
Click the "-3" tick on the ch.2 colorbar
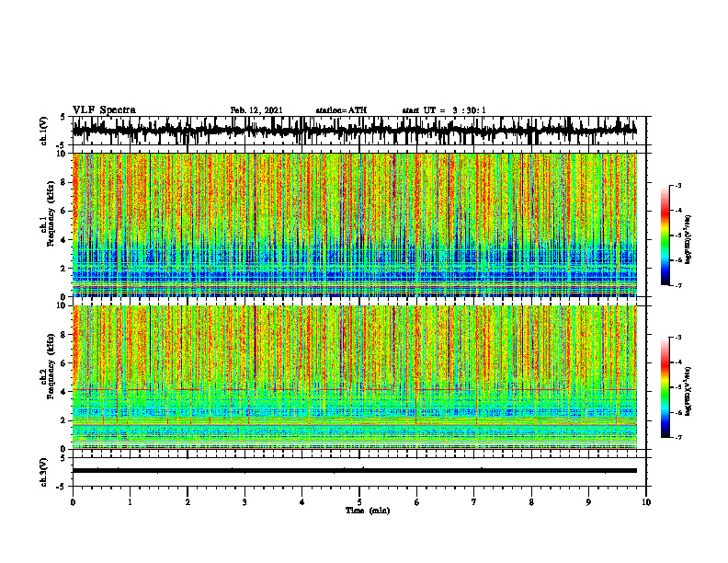pos(678,338)
